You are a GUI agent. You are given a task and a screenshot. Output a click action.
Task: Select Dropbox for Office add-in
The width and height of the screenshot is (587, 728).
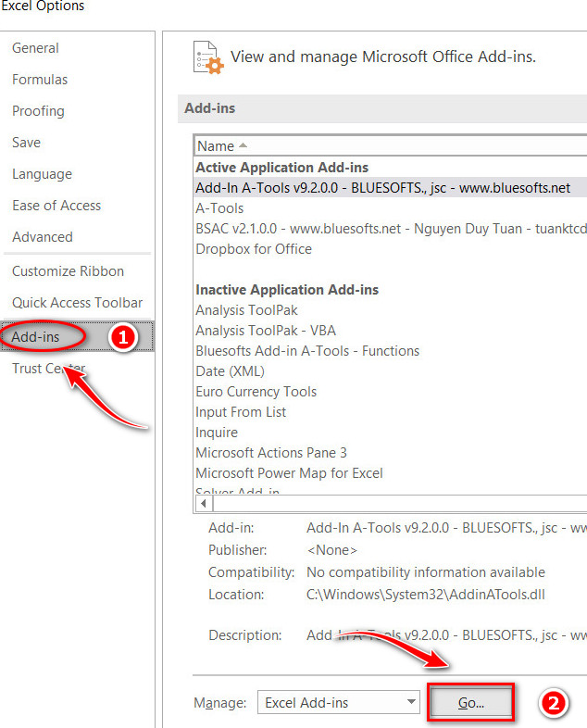254,249
